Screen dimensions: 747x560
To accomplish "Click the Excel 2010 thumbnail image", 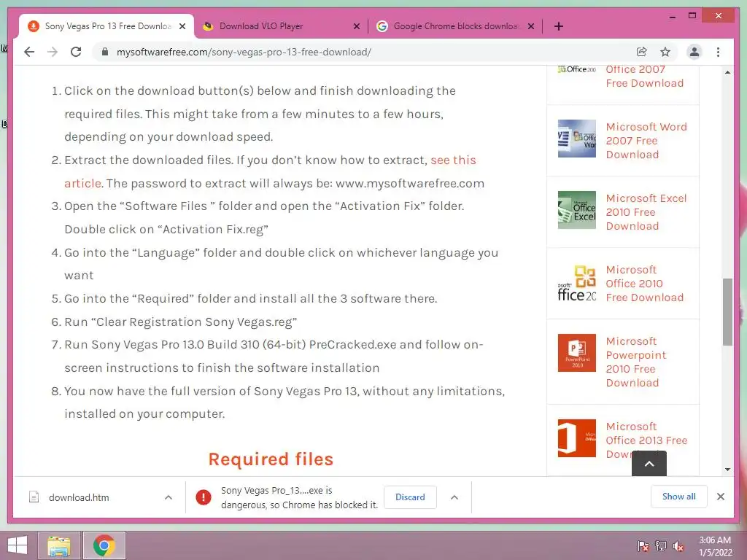I will [576, 210].
